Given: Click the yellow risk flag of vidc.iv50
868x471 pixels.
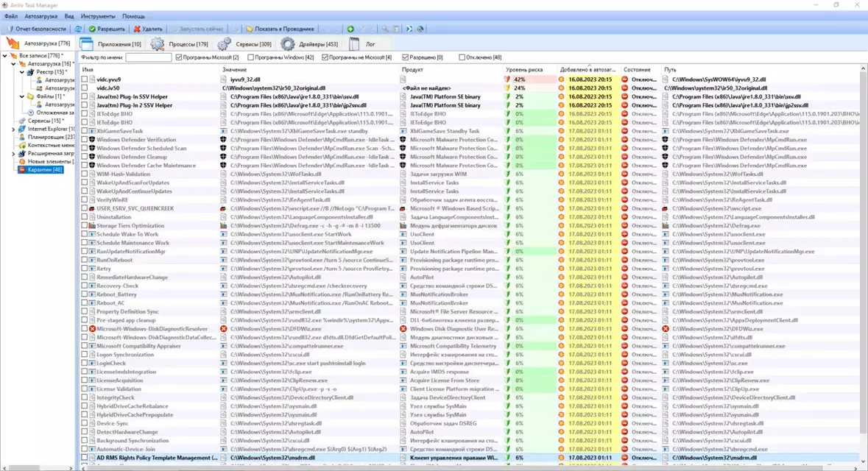Looking at the screenshot, I should pyautogui.click(x=508, y=88).
